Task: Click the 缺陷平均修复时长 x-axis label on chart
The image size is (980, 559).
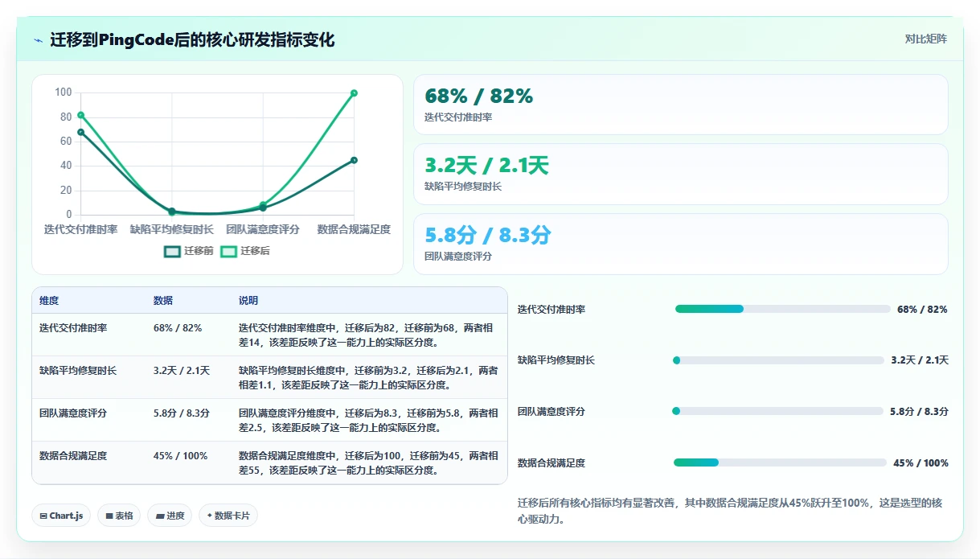Action: (x=171, y=229)
